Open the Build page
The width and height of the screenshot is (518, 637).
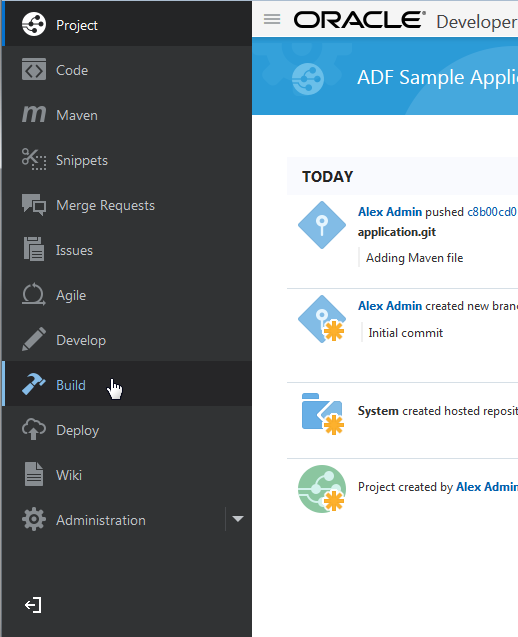[x=127, y=384]
